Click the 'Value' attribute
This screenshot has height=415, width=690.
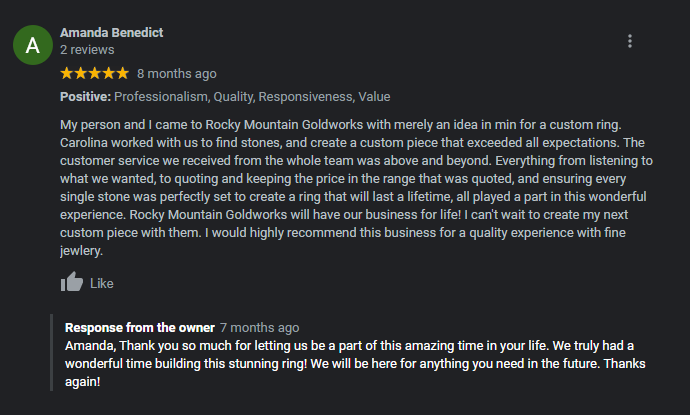point(375,97)
